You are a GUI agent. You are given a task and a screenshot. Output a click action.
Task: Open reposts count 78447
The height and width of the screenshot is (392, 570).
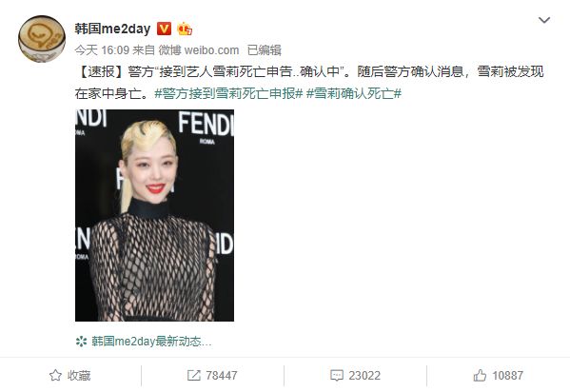coord(222,375)
